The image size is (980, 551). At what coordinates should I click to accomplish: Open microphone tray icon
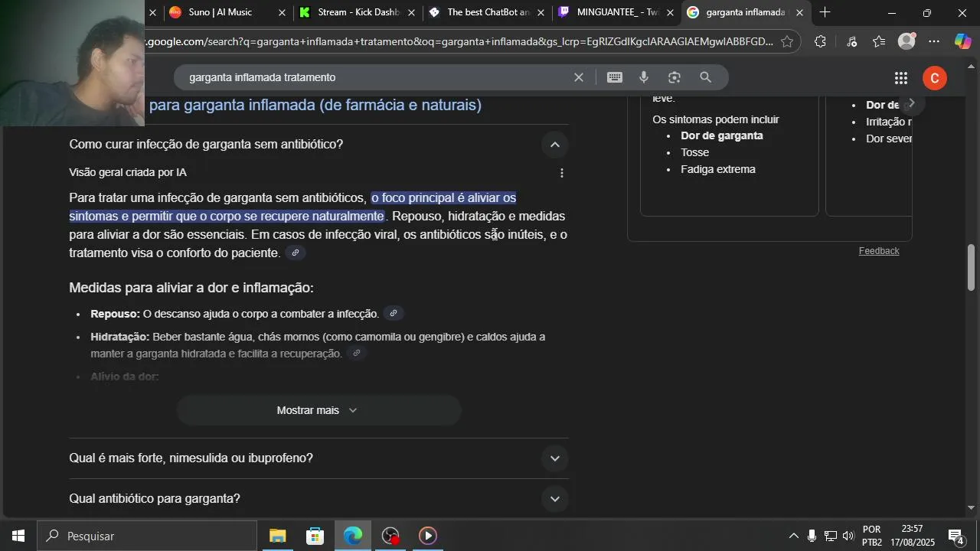(x=812, y=536)
